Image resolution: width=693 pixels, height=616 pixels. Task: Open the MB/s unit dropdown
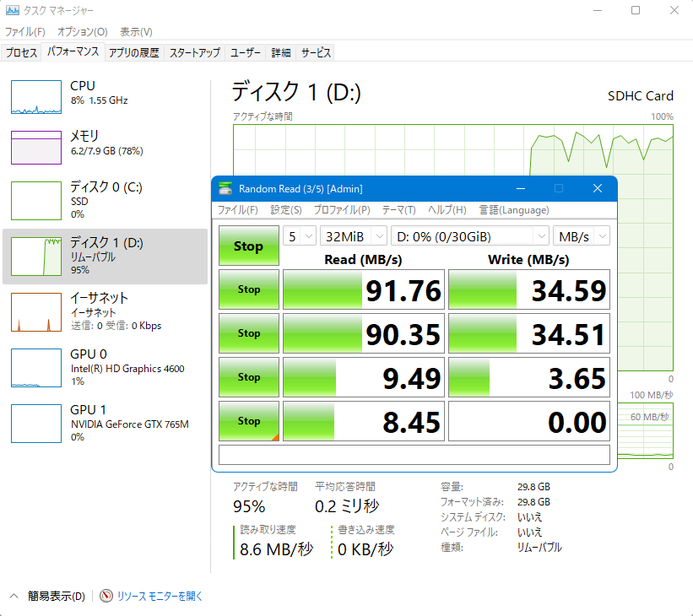582,236
